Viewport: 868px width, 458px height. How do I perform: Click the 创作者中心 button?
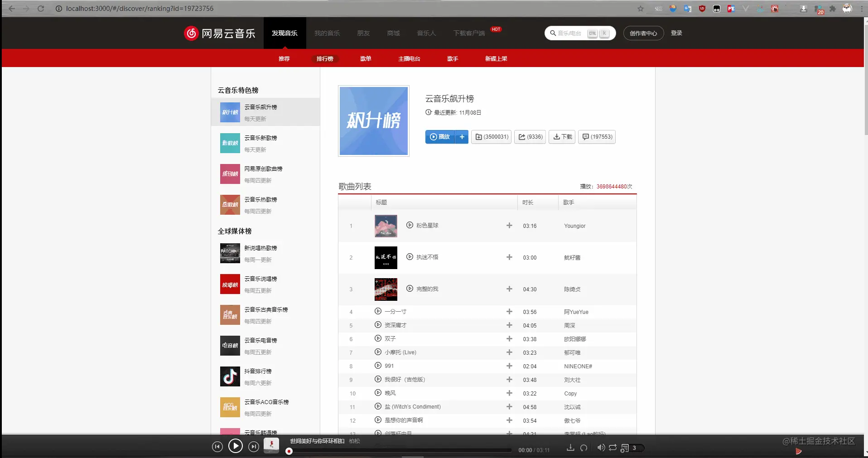643,33
